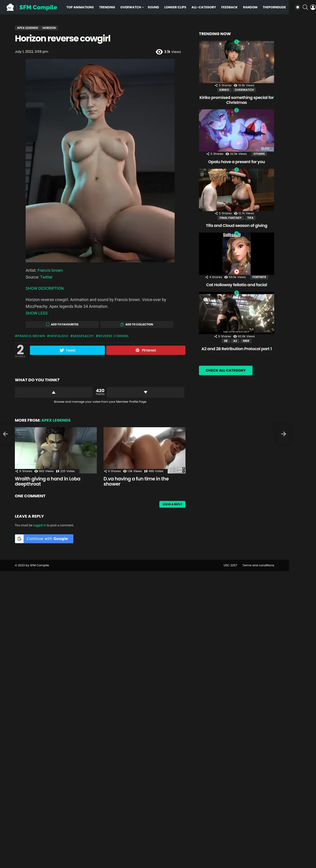Click the Google G icon
The width and height of the screenshot is (316, 868).
[x=19, y=539]
